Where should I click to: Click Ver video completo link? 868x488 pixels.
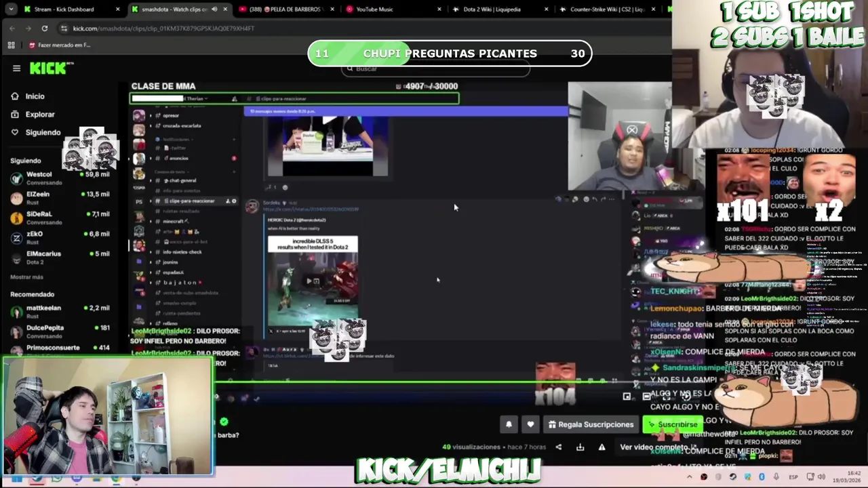coord(657,447)
